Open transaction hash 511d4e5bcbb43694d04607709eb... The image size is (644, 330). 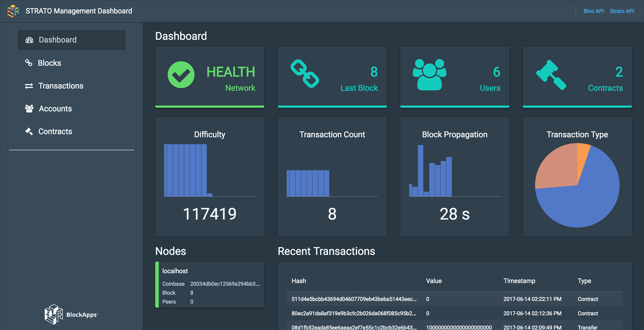coord(354,299)
